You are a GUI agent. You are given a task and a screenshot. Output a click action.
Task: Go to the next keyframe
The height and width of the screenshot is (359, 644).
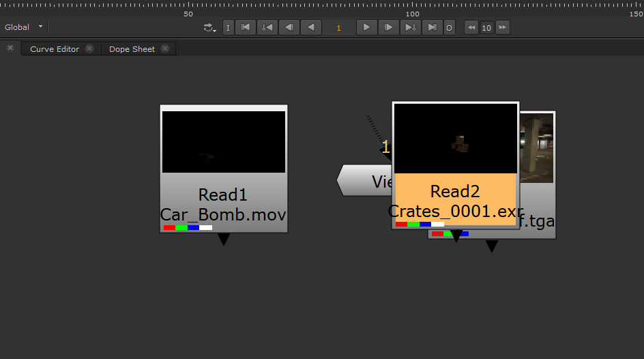(x=410, y=27)
